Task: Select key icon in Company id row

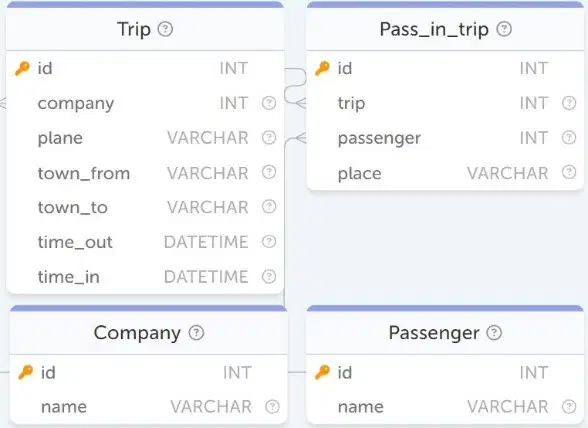Action: pyautogui.click(x=26, y=372)
